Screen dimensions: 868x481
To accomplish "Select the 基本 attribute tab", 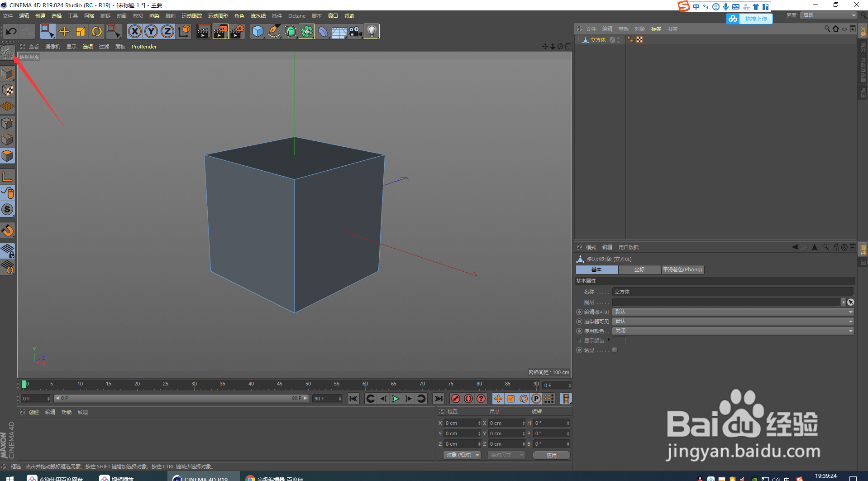I will [x=596, y=269].
